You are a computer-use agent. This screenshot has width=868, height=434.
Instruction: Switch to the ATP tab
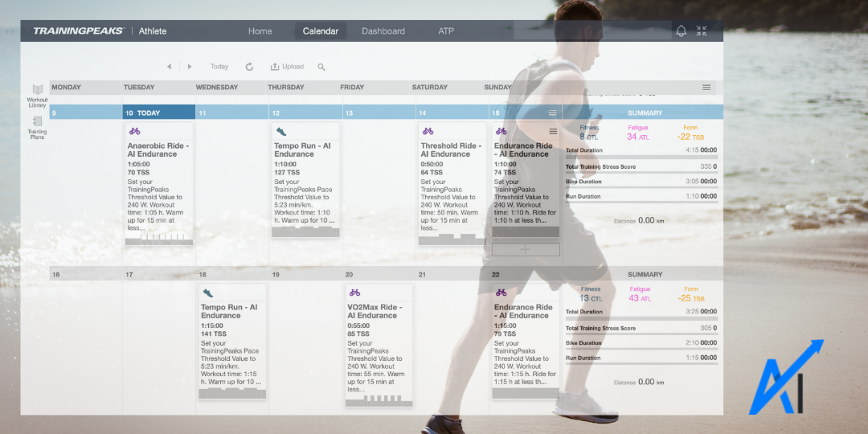coord(445,31)
